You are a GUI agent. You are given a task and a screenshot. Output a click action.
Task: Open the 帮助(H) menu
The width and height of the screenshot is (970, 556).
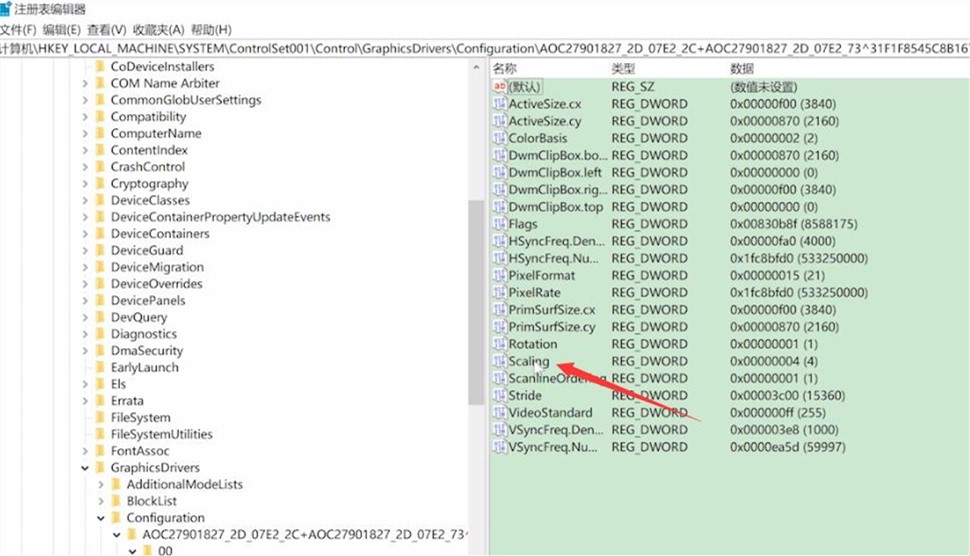[211, 30]
